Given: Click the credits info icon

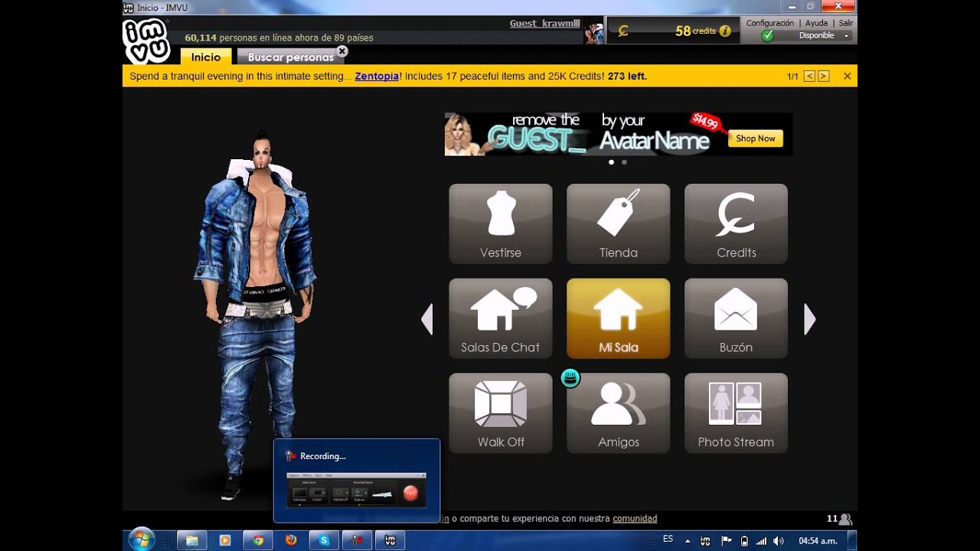Looking at the screenshot, I should (724, 31).
